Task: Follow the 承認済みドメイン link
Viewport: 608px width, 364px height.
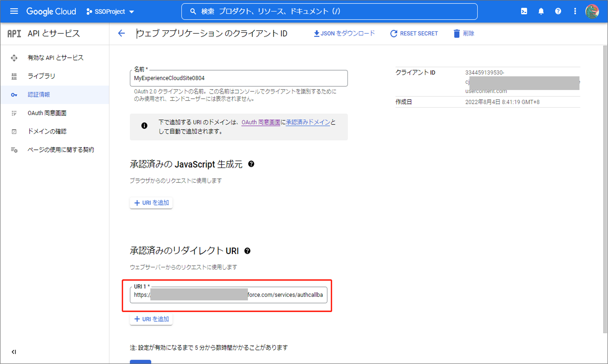Action: [x=308, y=122]
